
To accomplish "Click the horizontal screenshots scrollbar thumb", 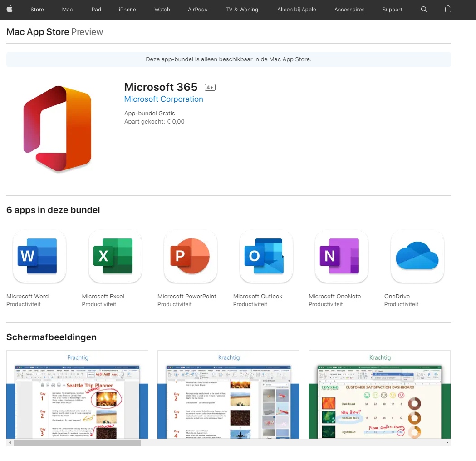I will click(x=78, y=442).
